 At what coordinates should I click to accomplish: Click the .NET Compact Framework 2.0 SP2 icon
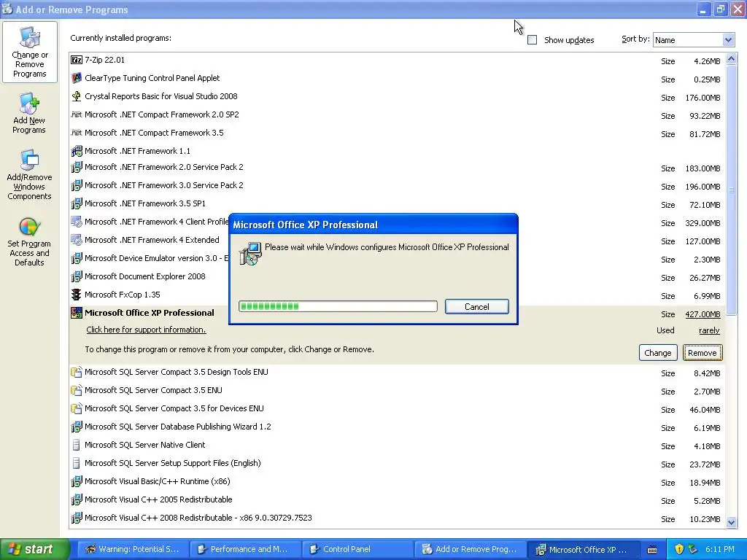click(x=76, y=114)
